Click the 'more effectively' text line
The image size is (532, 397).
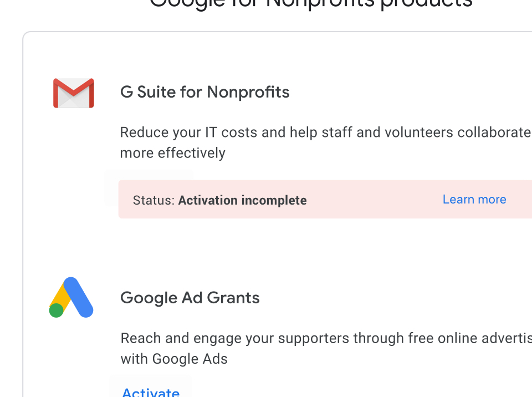click(x=172, y=153)
